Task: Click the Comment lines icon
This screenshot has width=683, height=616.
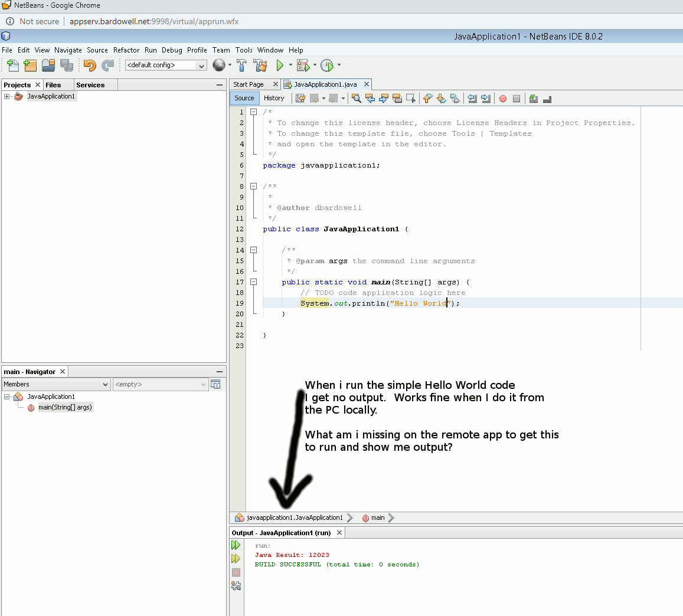Action: (x=534, y=99)
